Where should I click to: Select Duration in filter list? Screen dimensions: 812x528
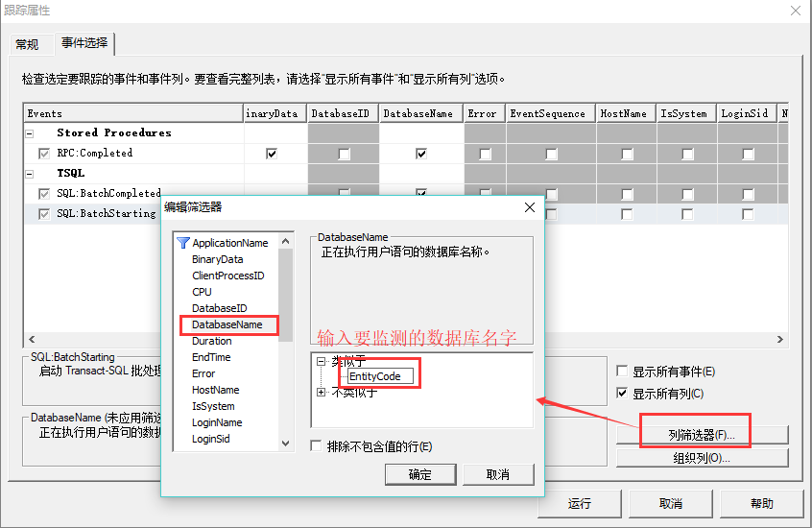tap(212, 341)
